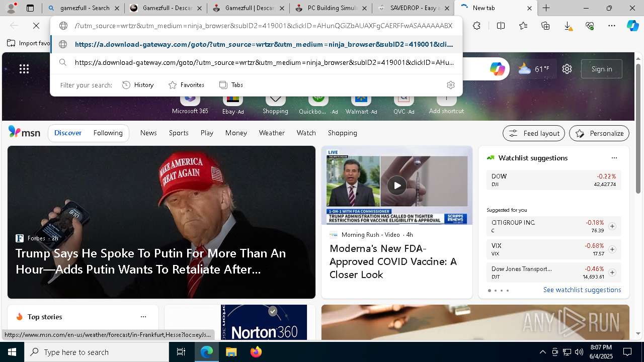Select the Following feed tab
The image size is (644, 362).
[108, 133]
